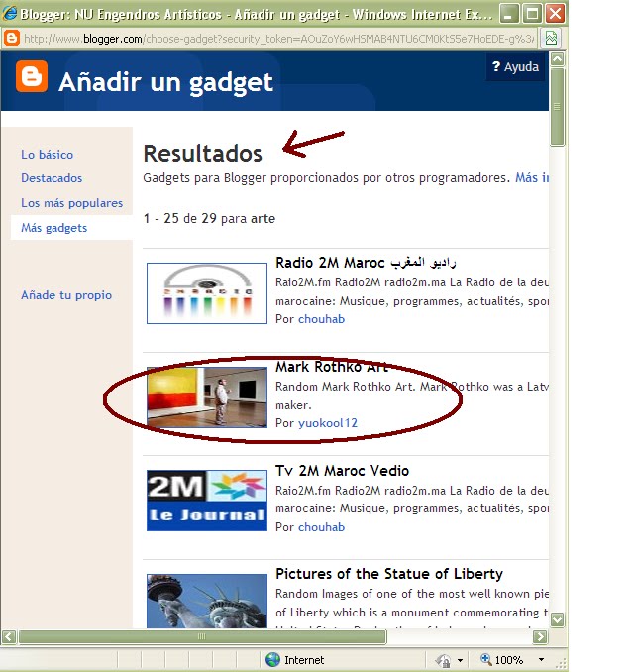Select the Radio 2M Maroc gadget thumbnail
Image resolution: width=634 pixels, height=672 pixels.
207,293
